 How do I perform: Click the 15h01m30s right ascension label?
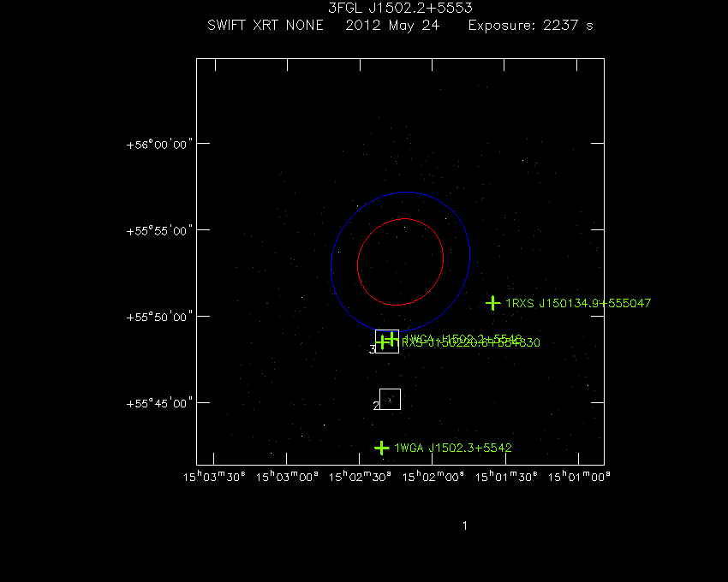506,476
